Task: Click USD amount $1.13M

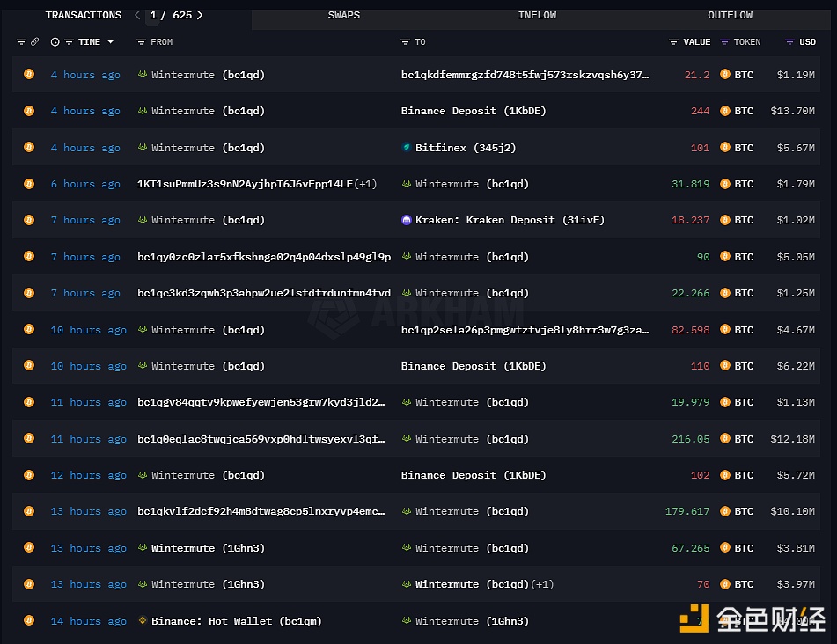Action: [x=796, y=402]
